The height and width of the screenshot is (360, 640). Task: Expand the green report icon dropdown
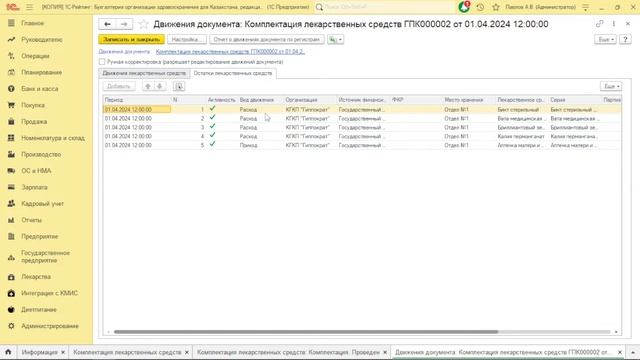point(336,40)
